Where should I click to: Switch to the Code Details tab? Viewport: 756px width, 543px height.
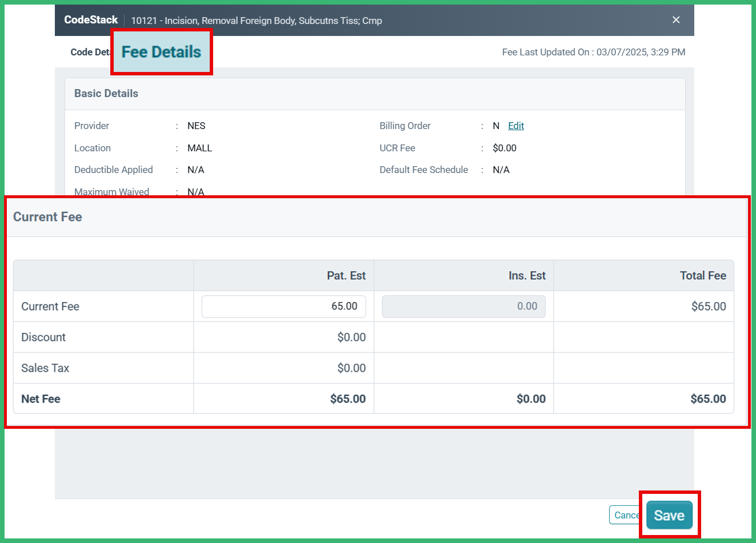[x=89, y=52]
